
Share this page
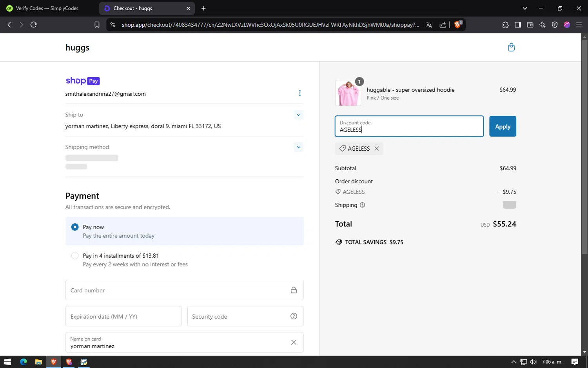pyautogui.click(x=443, y=25)
